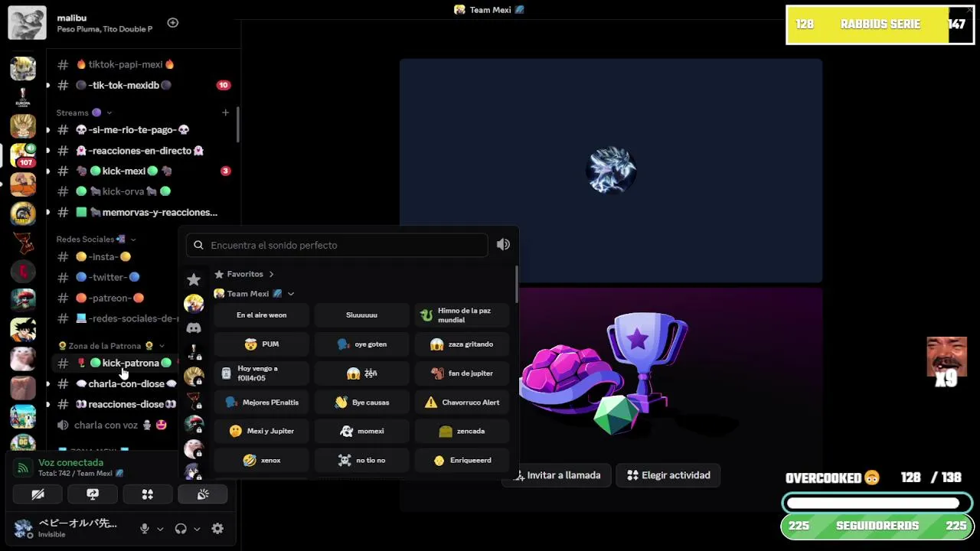Open the memorvas-y-reacciones channel

(x=142, y=212)
